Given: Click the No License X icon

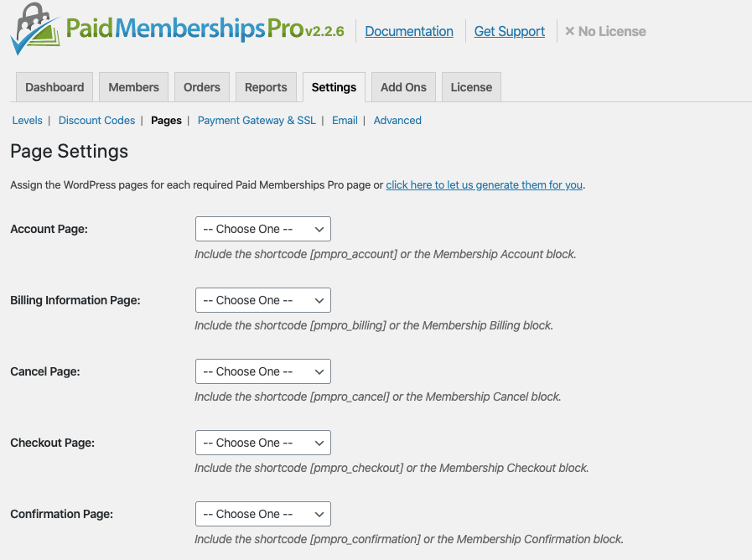Looking at the screenshot, I should pos(569,32).
